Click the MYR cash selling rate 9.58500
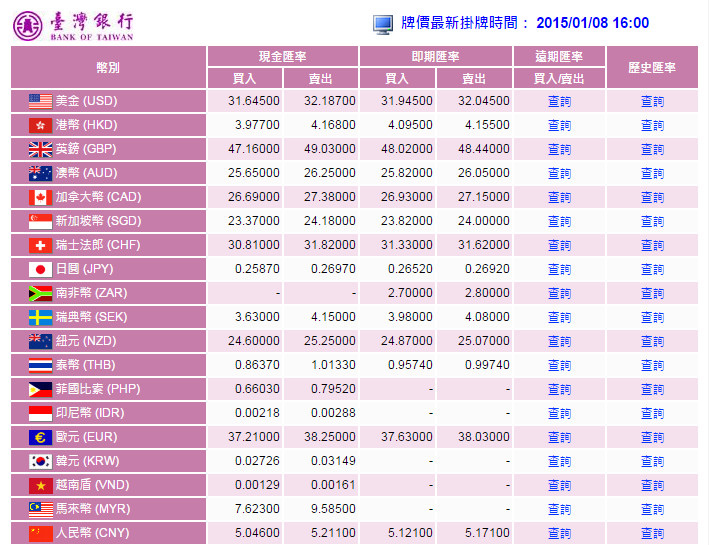709x545 pixels. tap(333, 509)
